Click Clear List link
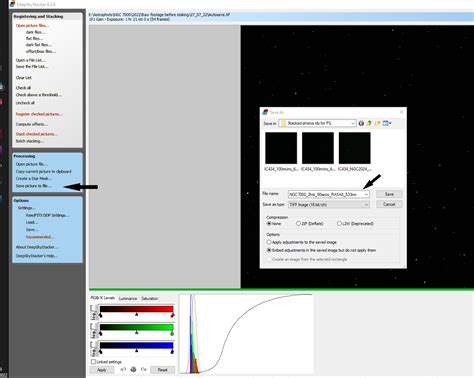This screenshot has width=474, height=378. pyautogui.click(x=24, y=78)
